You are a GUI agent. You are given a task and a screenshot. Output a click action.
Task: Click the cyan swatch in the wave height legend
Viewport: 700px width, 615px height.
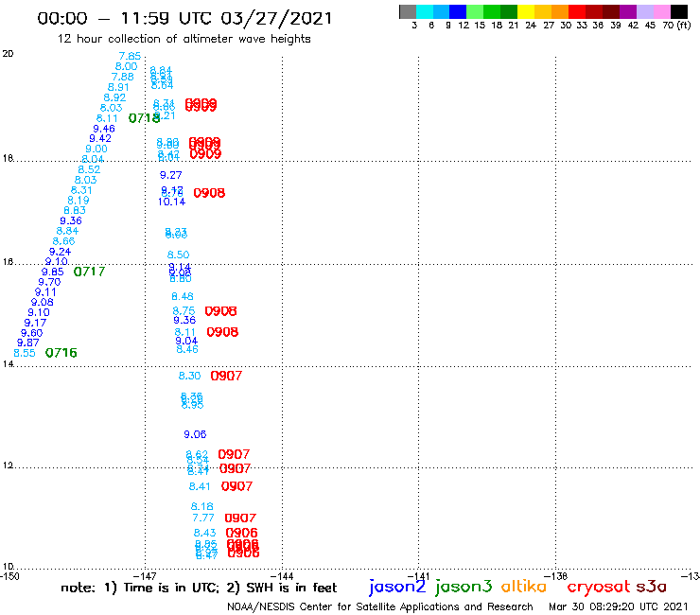425,11
